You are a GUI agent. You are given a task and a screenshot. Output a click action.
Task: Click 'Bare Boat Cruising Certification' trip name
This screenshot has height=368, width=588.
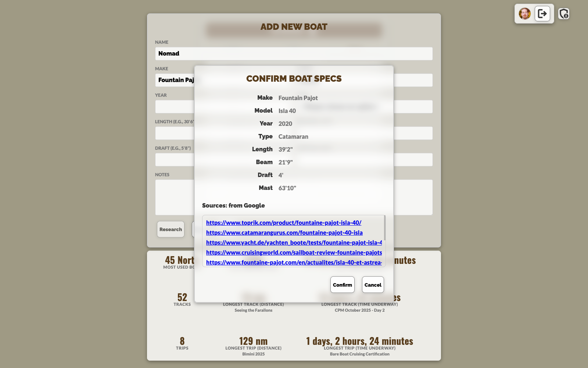click(360, 354)
